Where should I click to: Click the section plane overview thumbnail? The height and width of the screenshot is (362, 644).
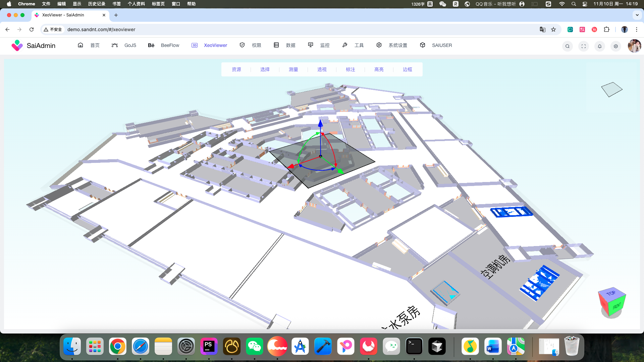611,89
